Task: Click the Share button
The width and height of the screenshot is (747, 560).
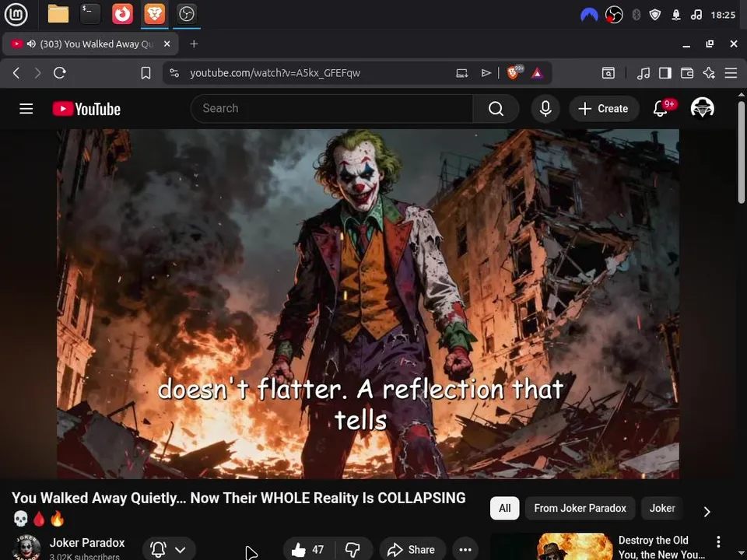Action: click(412, 549)
